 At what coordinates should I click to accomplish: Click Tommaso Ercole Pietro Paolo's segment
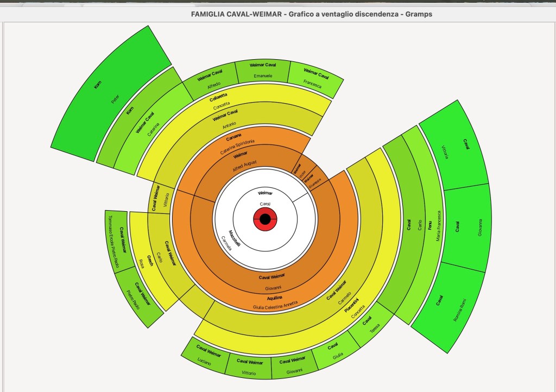pos(116,242)
